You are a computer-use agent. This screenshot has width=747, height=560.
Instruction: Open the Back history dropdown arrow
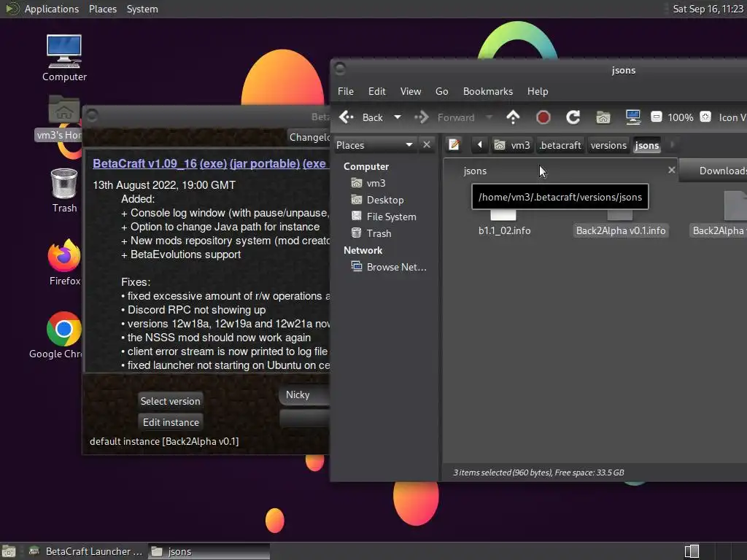(398, 117)
